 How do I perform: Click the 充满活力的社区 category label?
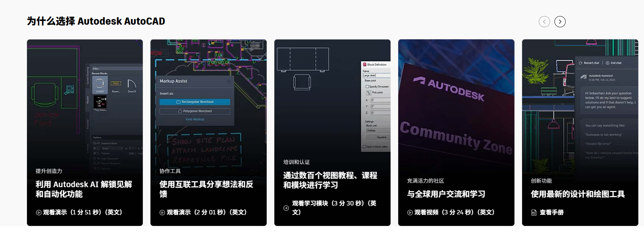(x=426, y=181)
